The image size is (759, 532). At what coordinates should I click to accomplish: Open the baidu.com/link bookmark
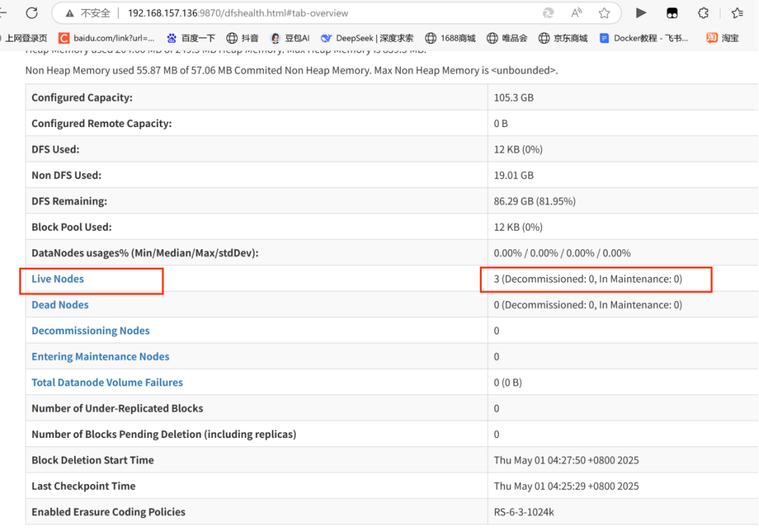[106, 38]
